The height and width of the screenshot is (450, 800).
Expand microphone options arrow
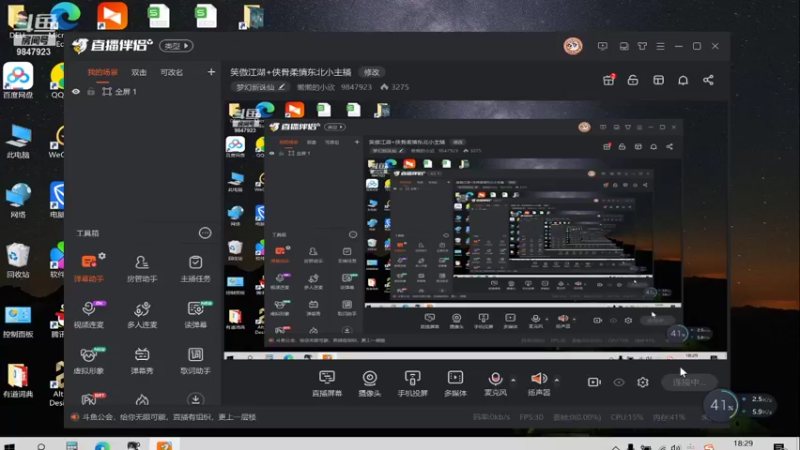pos(513,380)
